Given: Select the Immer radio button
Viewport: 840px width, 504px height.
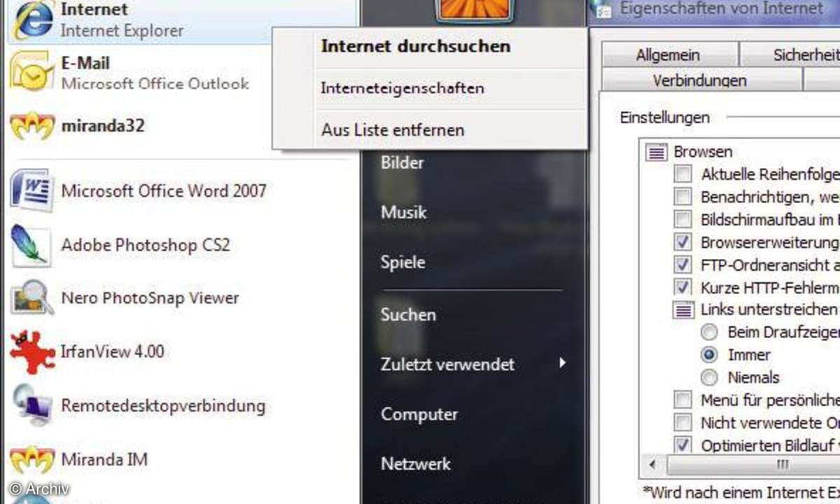Looking at the screenshot, I should (x=710, y=355).
